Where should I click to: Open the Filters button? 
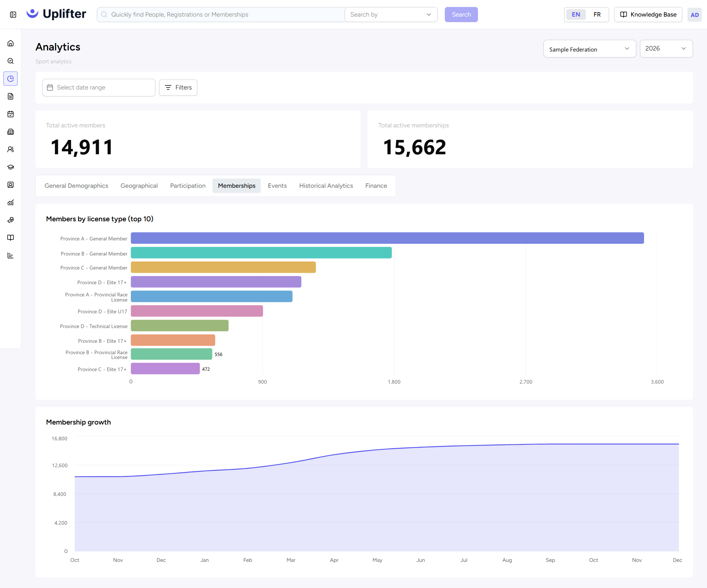178,88
